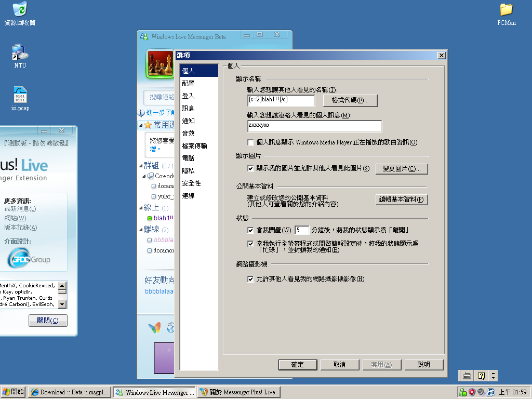Enable showing Windows Media Player song info
532x399 pixels.
pos(251,142)
